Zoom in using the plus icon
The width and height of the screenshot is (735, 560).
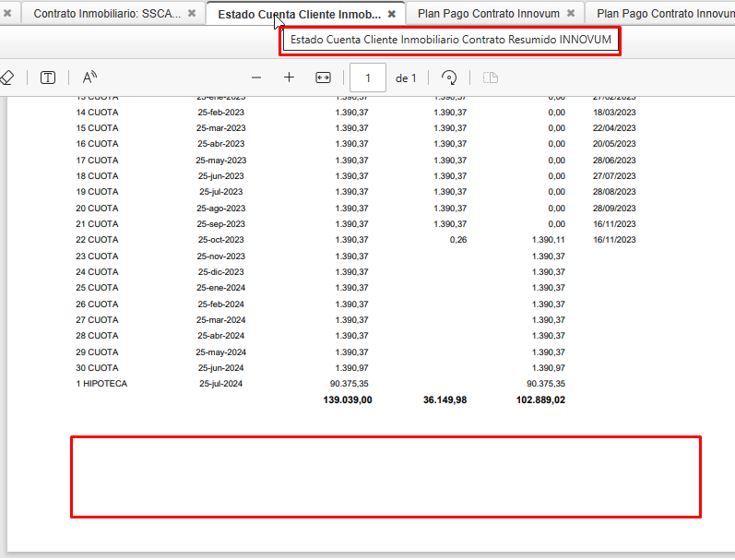[x=289, y=78]
